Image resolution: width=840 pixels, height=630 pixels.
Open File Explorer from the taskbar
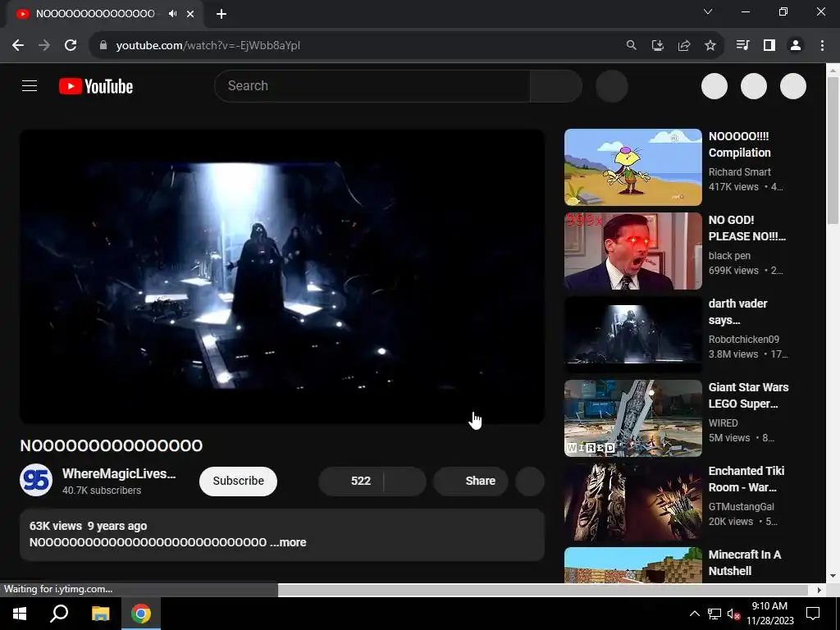pos(100,614)
